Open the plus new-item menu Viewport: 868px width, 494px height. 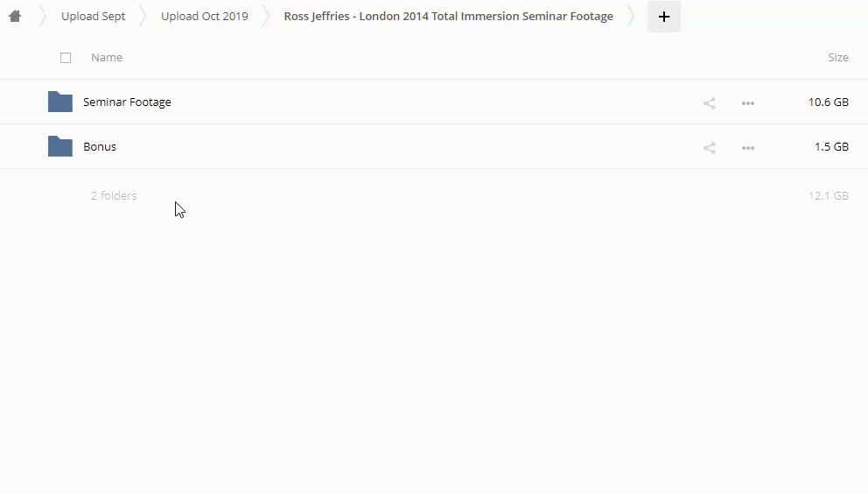coord(663,17)
